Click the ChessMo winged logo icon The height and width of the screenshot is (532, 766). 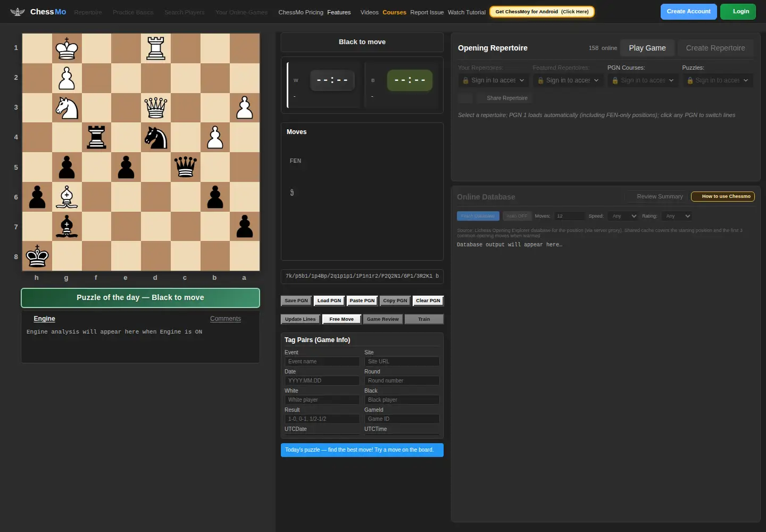click(x=18, y=12)
